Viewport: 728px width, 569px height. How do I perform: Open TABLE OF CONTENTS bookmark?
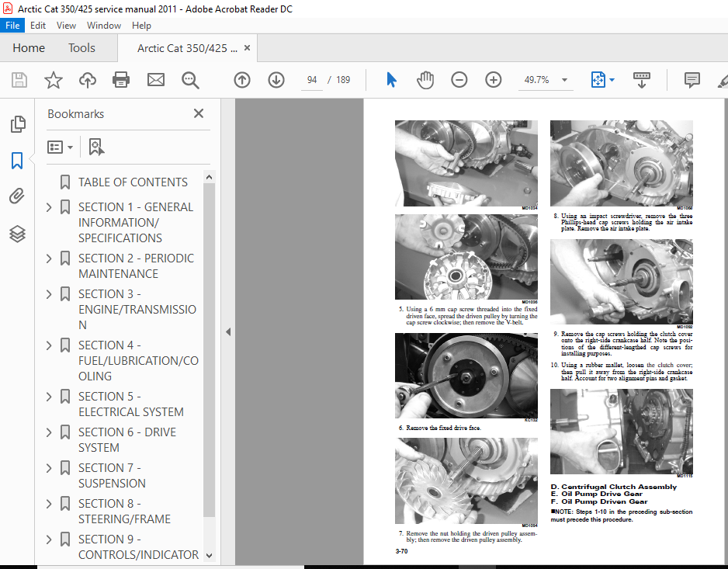pos(133,182)
